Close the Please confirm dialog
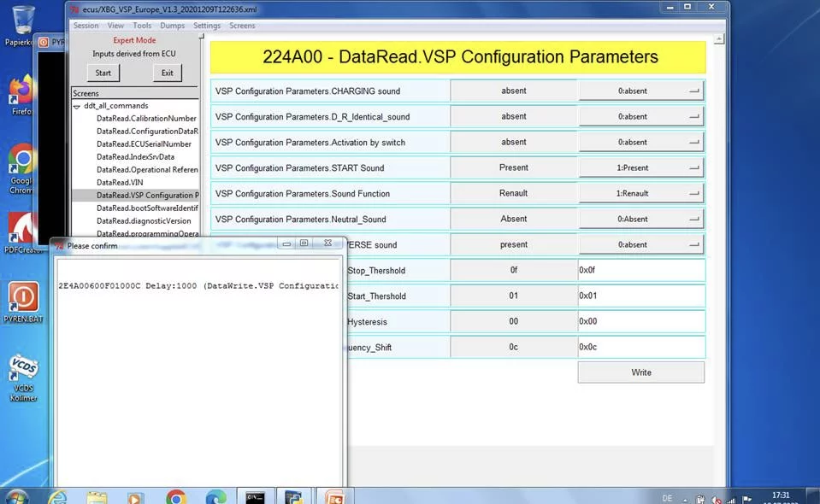The image size is (820, 504). click(327, 243)
